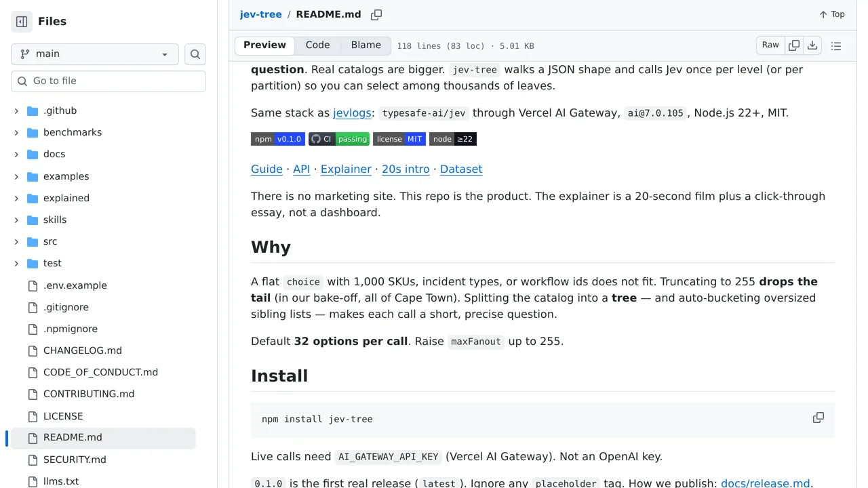The image size is (868, 488).
Task: Copy the file path icon
Action: 376,15
